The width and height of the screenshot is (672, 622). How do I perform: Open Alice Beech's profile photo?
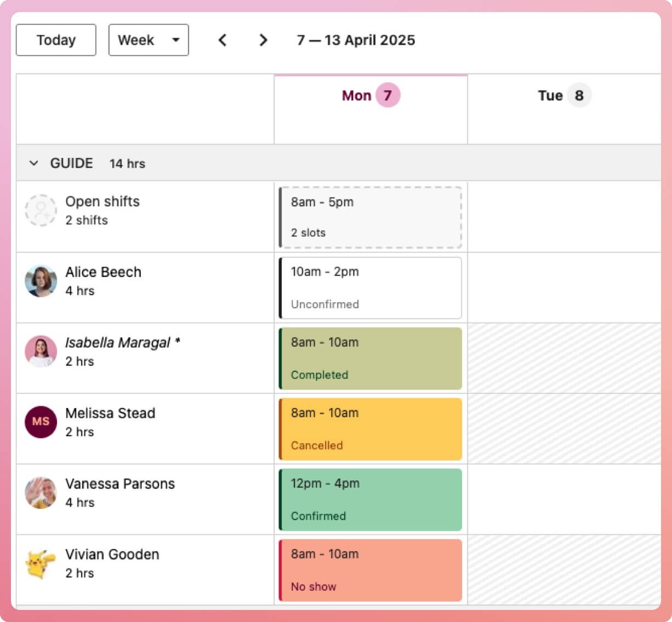pos(41,281)
